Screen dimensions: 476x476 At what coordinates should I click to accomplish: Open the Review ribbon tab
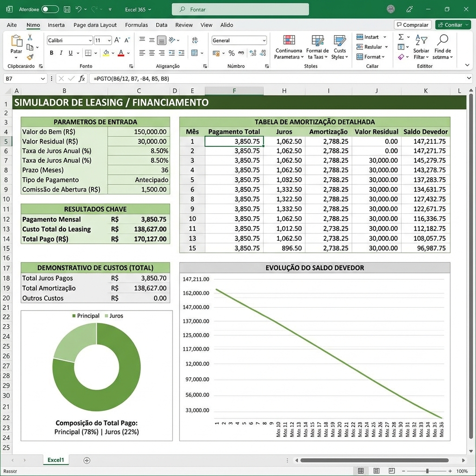184,25
